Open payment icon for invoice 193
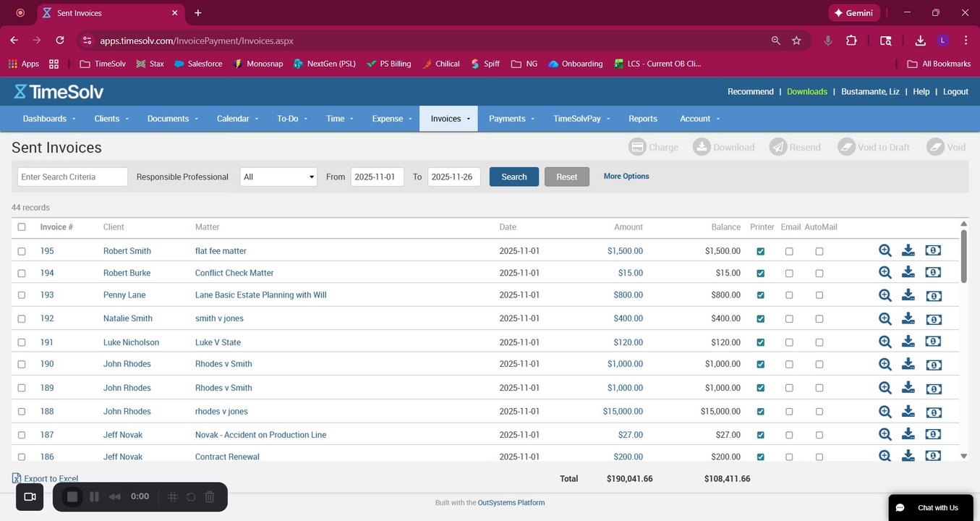This screenshot has width=980, height=521. pos(933,295)
